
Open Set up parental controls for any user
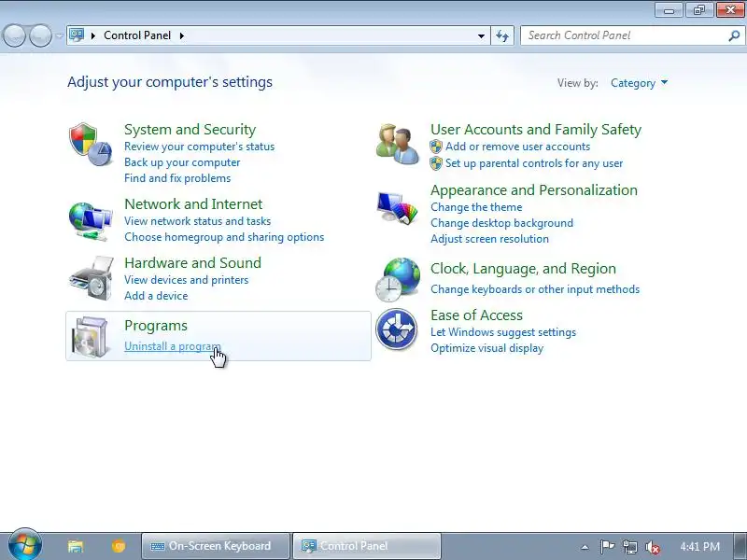tap(534, 163)
